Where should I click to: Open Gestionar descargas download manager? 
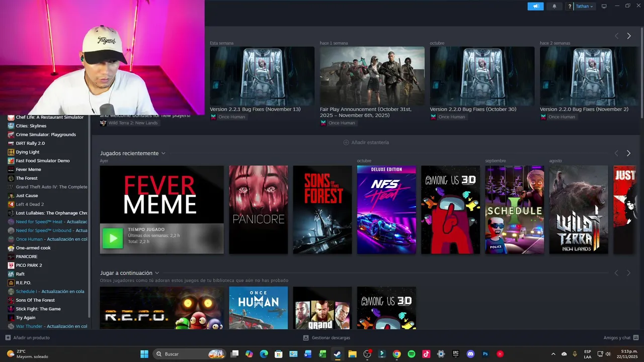click(x=327, y=338)
